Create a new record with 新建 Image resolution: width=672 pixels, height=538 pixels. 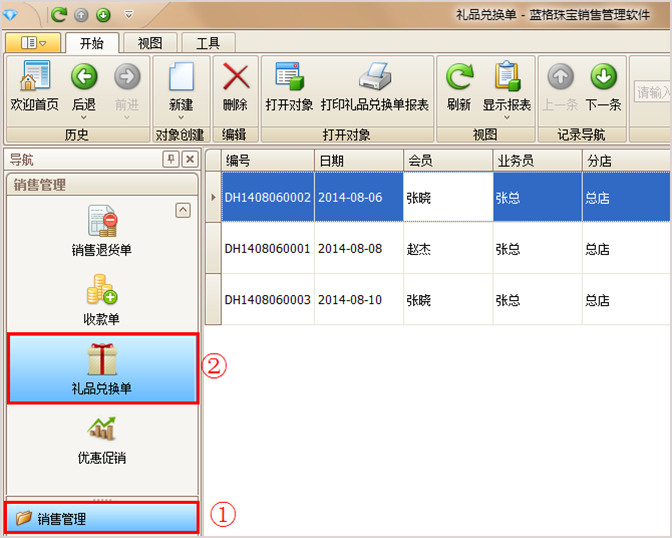(x=181, y=76)
